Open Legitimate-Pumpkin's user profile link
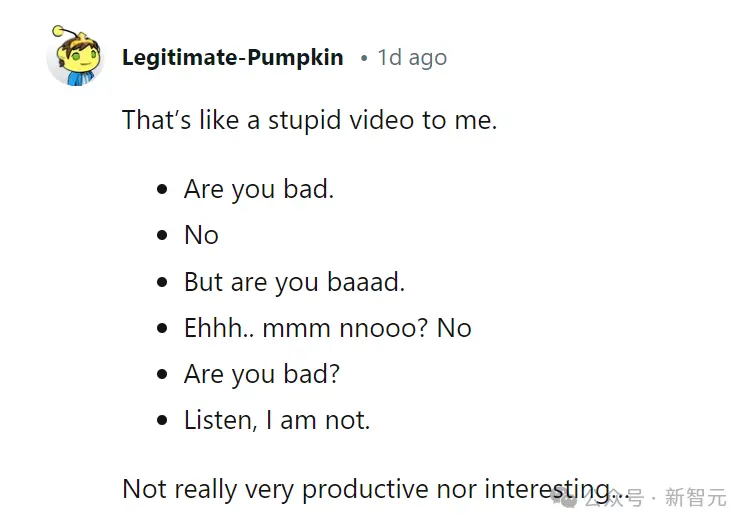Screen dimensions: 751x528 [233, 58]
